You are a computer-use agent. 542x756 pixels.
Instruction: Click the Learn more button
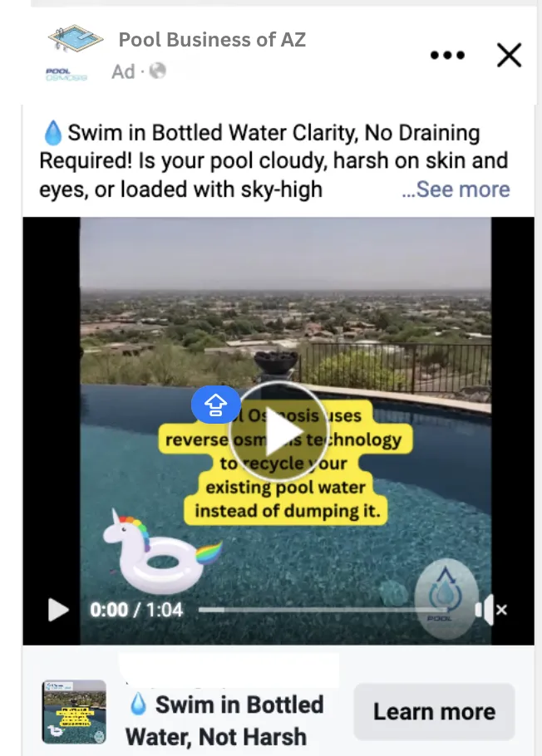435,712
